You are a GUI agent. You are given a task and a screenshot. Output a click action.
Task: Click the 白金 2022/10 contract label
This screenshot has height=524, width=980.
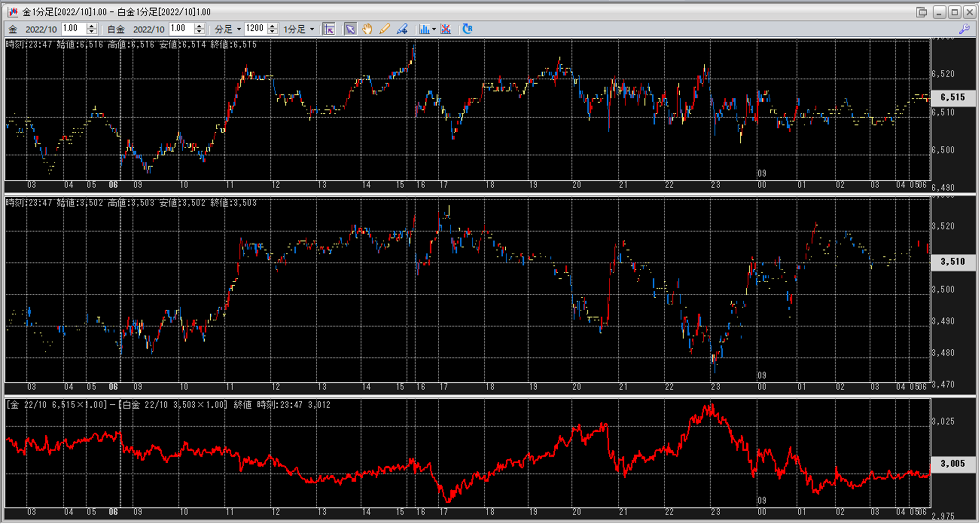(148, 29)
